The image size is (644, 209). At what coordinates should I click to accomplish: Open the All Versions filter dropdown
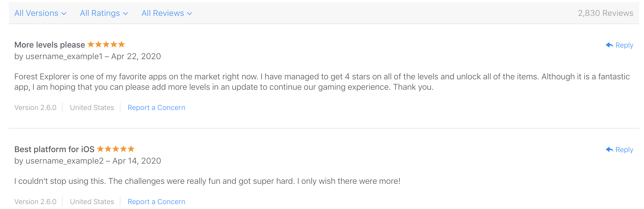click(x=40, y=13)
